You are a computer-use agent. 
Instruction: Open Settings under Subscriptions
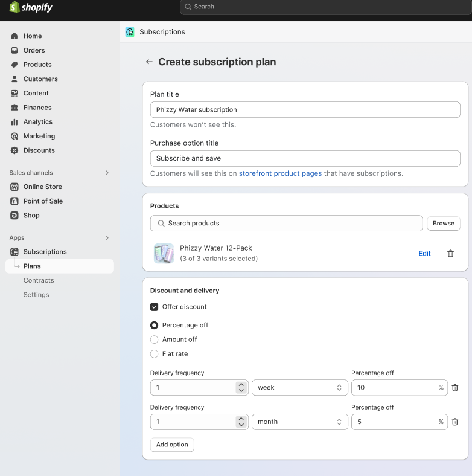tap(36, 295)
